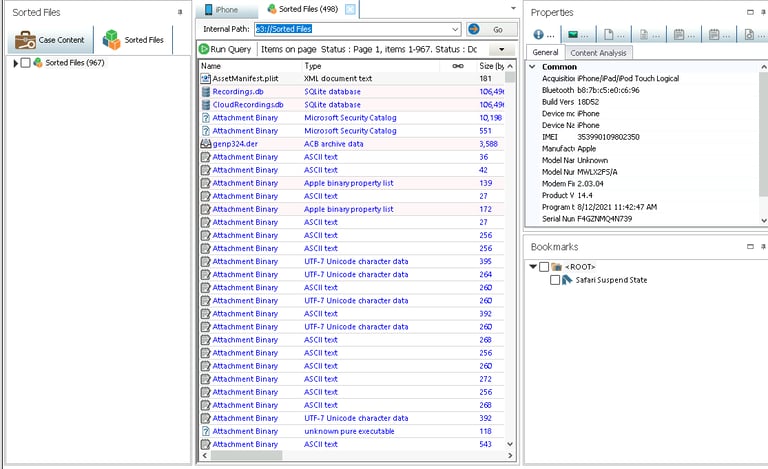
Task: Check the Safari Suspend State checkbox
Action: (x=555, y=280)
